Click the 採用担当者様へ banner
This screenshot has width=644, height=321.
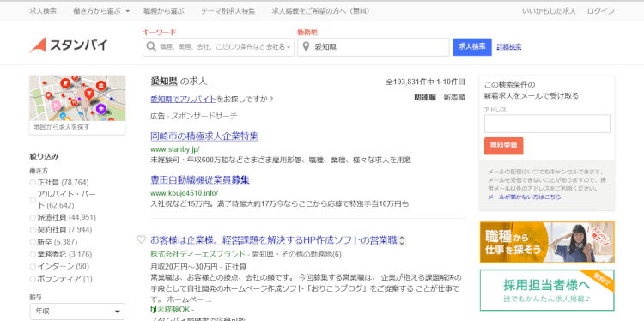(547, 290)
